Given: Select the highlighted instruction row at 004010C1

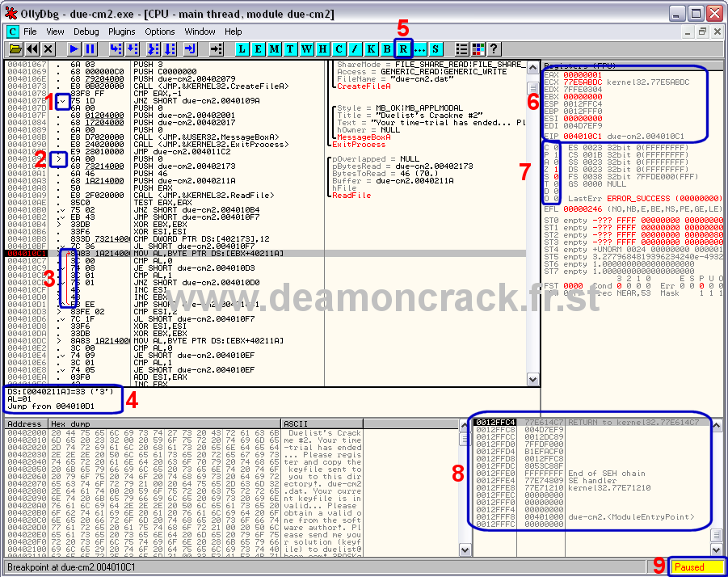Looking at the screenshot, I should (266, 254).
